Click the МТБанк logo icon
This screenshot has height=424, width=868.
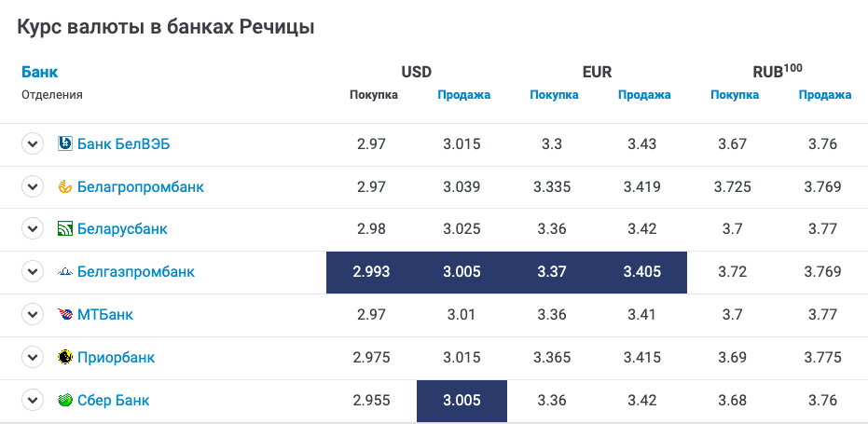pyautogui.click(x=65, y=315)
